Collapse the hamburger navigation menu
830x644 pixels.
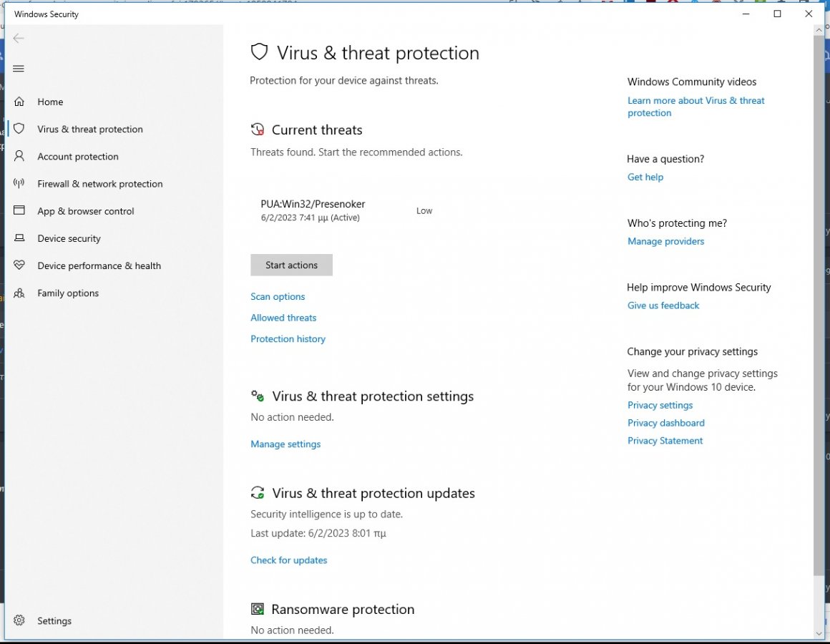pyautogui.click(x=19, y=69)
